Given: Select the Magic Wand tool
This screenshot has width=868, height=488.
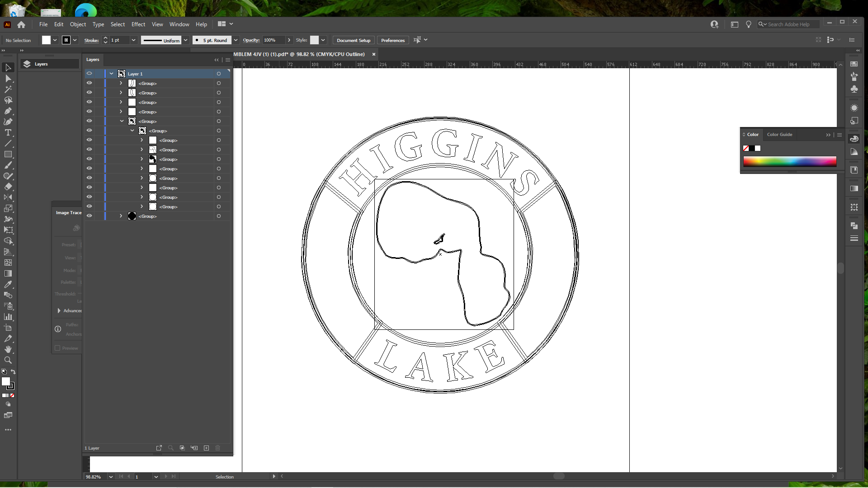Looking at the screenshot, I should 8,89.
